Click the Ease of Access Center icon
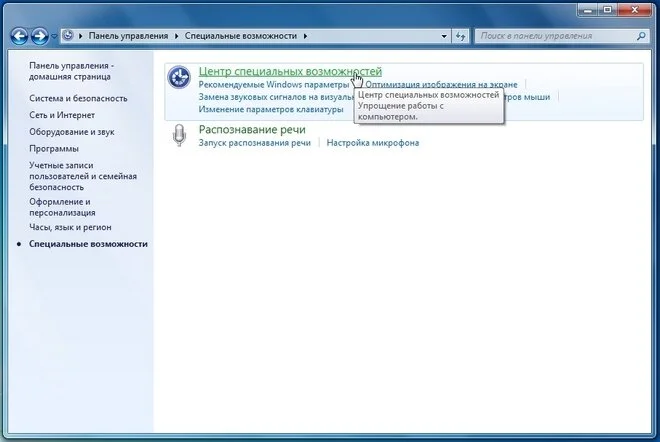Image resolution: width=660 pixels, height=442 pixels. pyautogui.click(x=179, y=77)
